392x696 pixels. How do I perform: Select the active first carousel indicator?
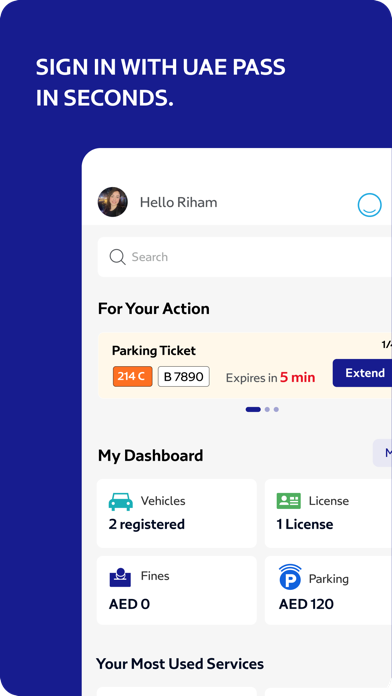[253, 409]
